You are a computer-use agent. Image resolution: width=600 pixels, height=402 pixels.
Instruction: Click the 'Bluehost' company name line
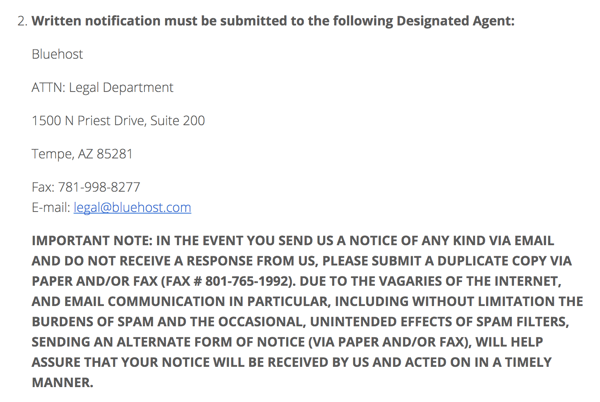(x=57, y=54)
